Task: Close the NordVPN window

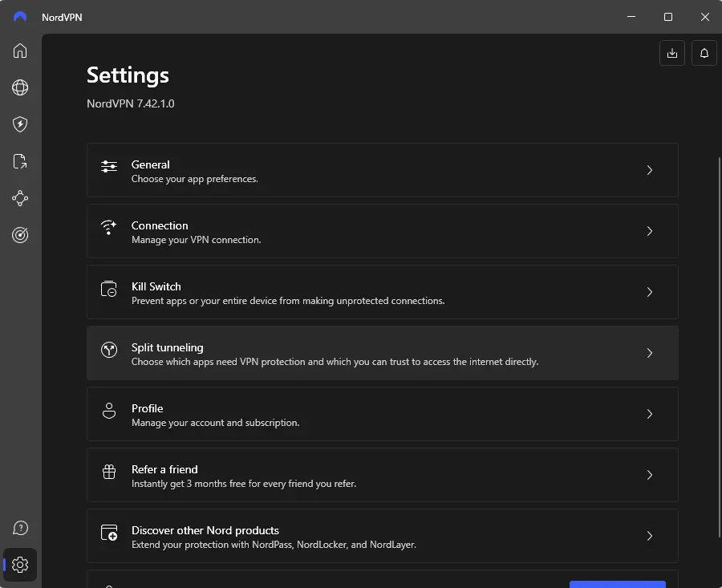Action: click(705, 17)
